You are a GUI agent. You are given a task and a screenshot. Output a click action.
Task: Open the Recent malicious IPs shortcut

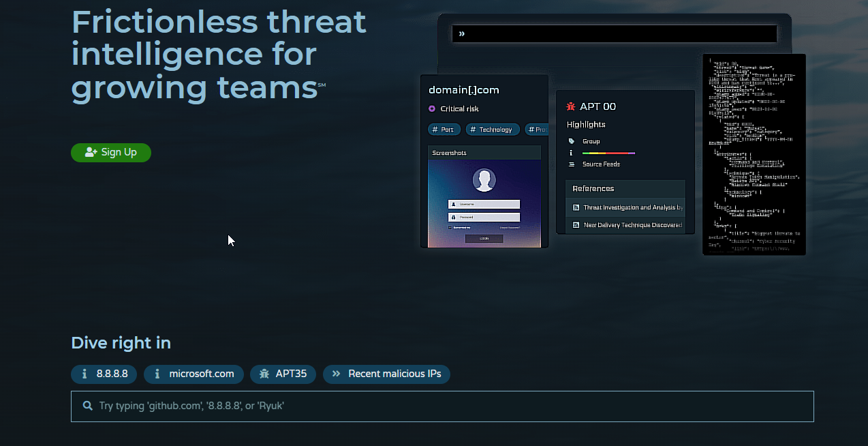(386, 374)
